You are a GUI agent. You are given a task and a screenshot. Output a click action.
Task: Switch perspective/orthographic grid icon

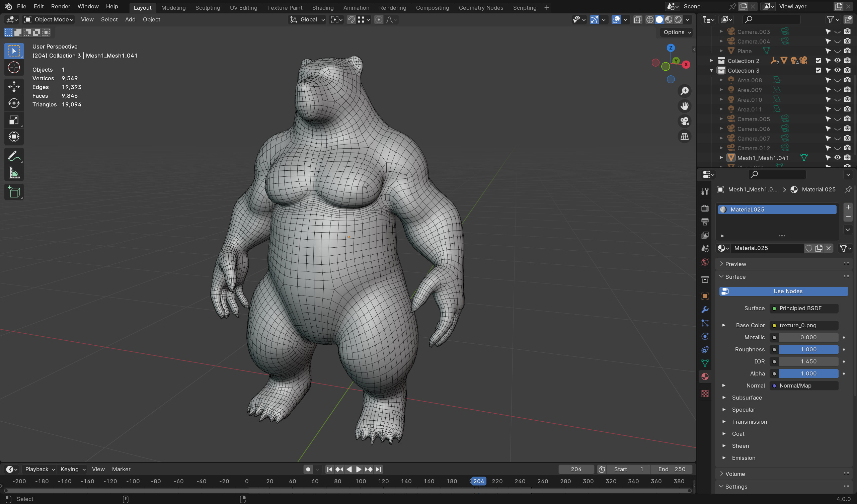(x=684, y=136)
